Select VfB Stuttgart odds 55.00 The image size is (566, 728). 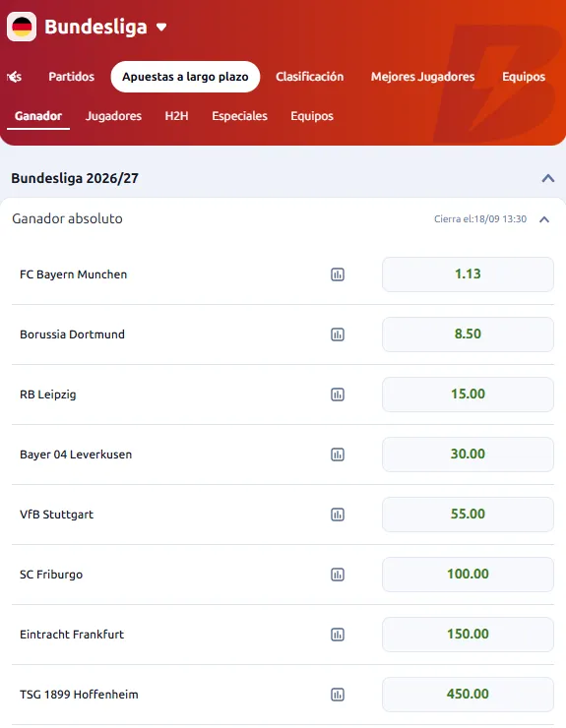tap(468, 515)
